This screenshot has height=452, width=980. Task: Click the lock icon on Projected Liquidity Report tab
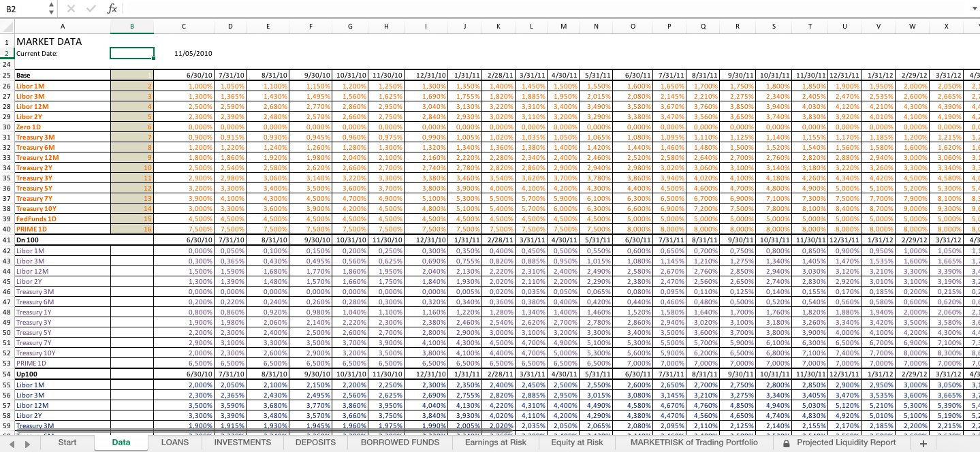tap(786, 441)
